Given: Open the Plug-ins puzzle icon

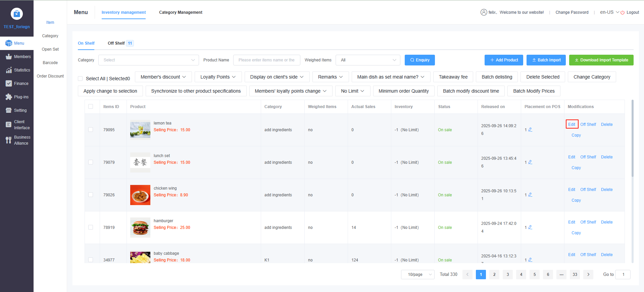Looking at the screenshot, I should (x=9, y=97).
